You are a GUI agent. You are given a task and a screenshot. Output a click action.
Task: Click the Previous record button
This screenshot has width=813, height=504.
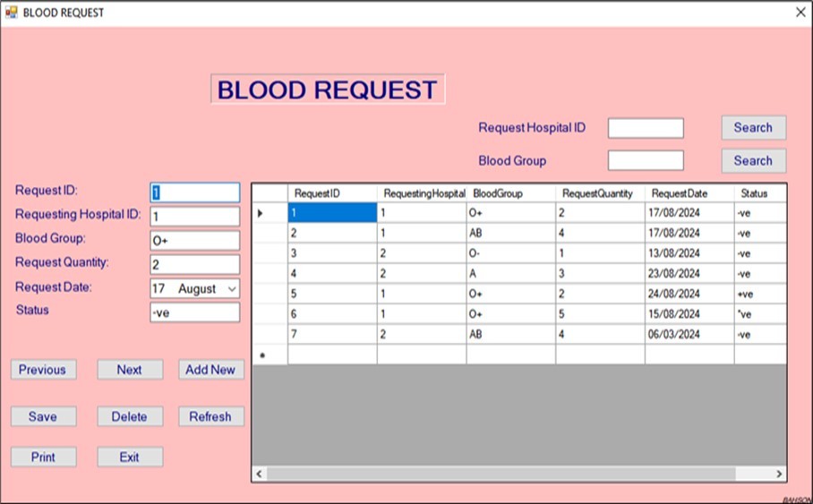(43, 370)
